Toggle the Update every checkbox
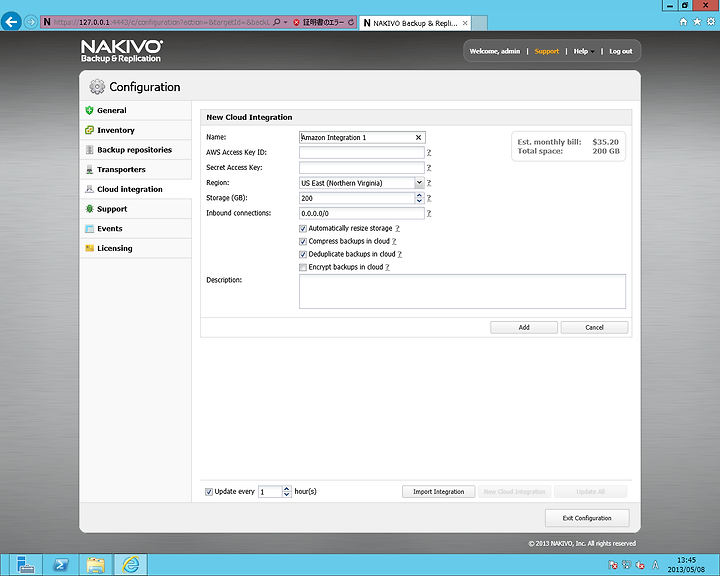The width and height of the screenshot is (720, 576). tap(209, 491)
